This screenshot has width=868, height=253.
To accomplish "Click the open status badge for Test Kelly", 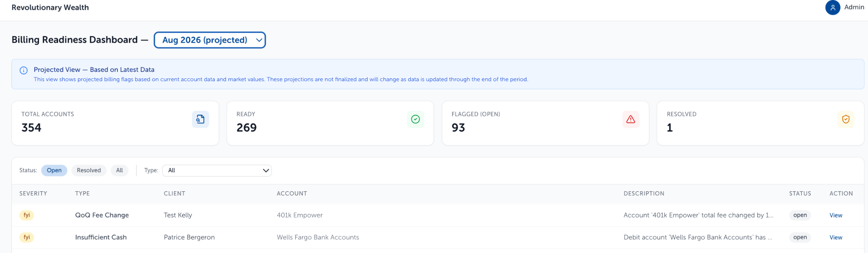I will click(800, 215).
